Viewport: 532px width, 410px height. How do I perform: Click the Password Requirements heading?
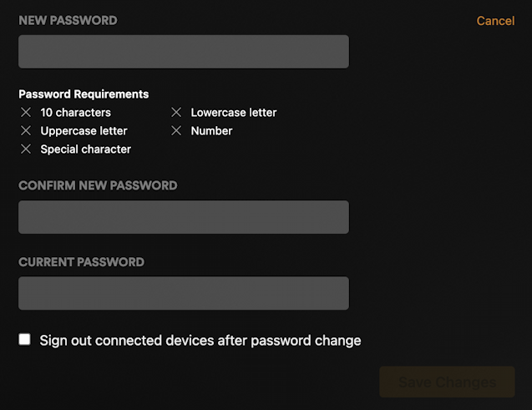pyautogui.click(x=84, y=94)
